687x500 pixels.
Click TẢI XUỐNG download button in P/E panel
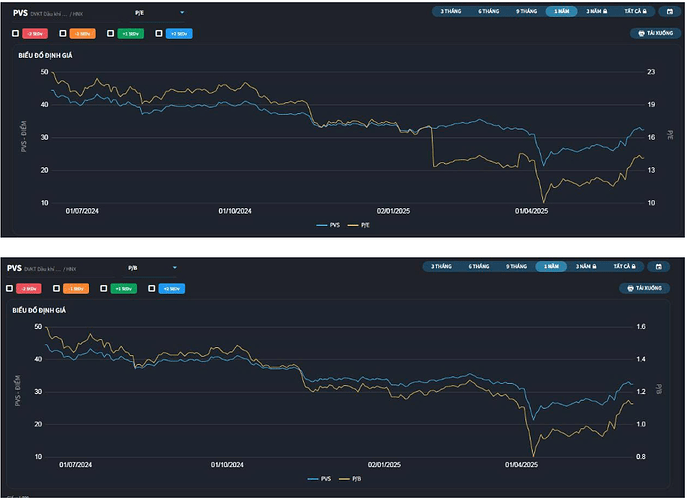tap(656, 33)
